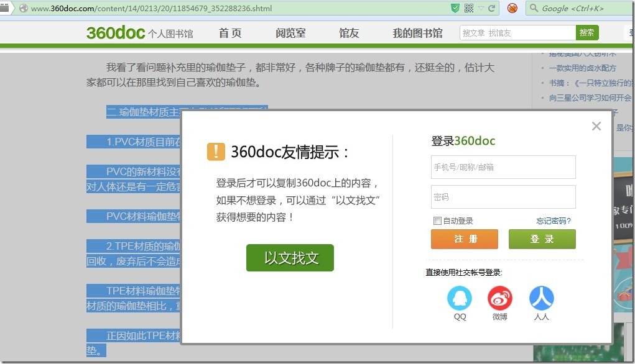The width and height of the screenshot is (635, 364).
Task: Click the green 登录 button
Action: point(542,239)
